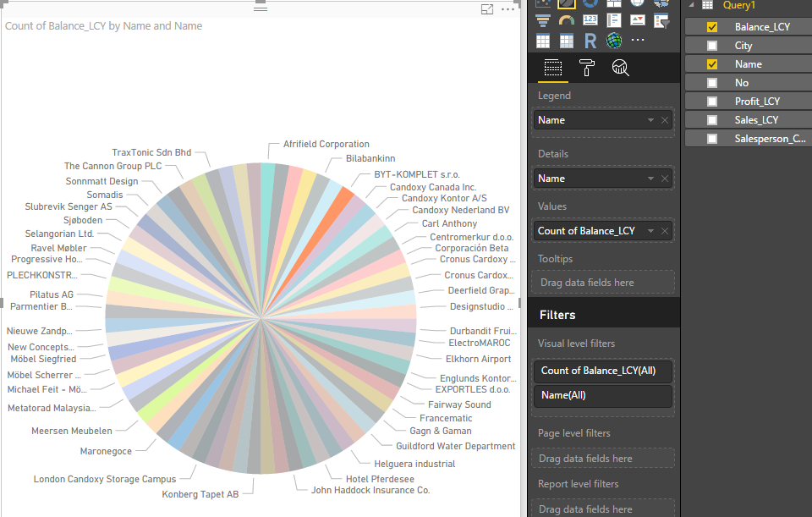The width and height of the screenshot is (812, 517).
Task: Open Focus mode on the pie chart
Action: coord(487,8)
